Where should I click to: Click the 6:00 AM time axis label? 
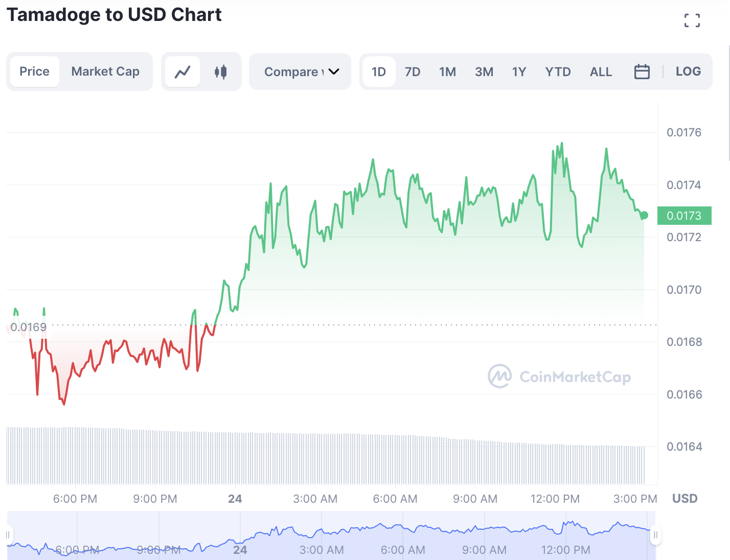pyautogui.click(x=395, y=499)
